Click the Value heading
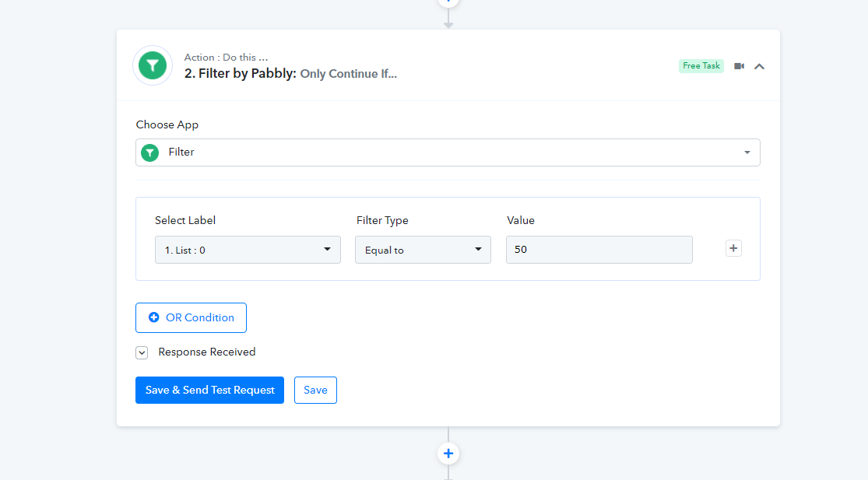Image resolution: width=868 pixels, height=480 pixels. tap(521, 220)
